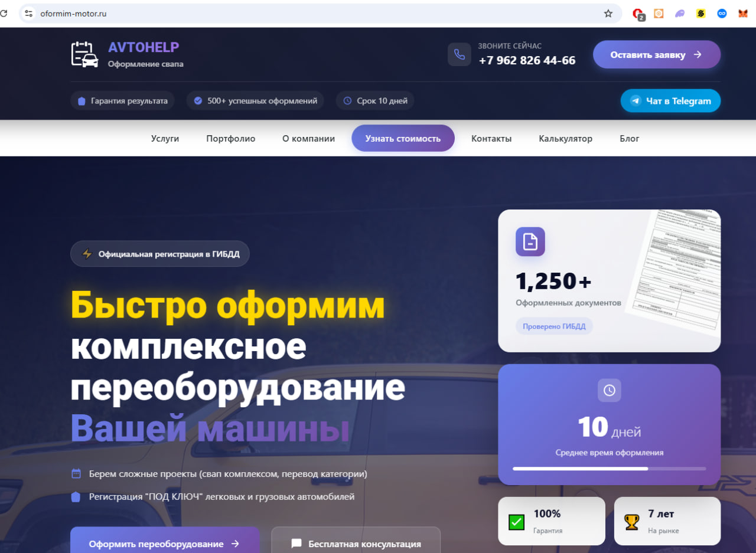Click the green checkmark box beside 100% Гарантия

516,522
